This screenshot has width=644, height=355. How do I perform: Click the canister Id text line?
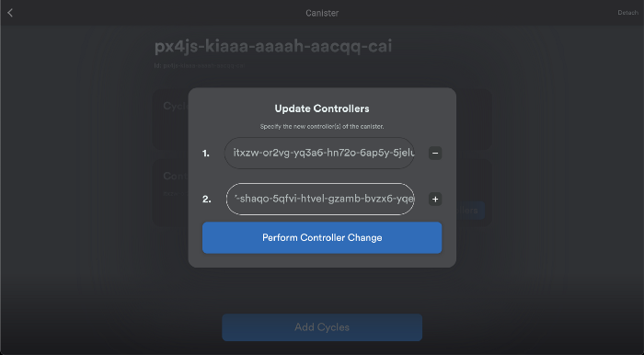(x=200, y=65)
